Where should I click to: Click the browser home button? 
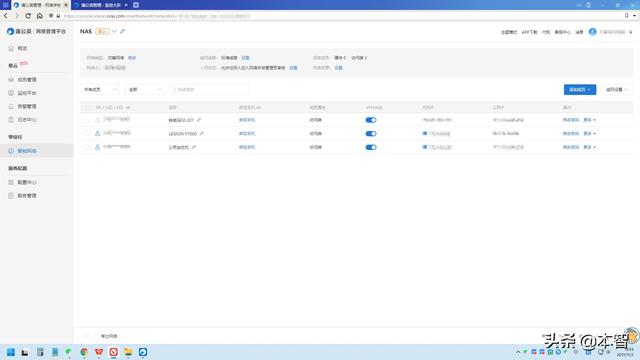point(40,16)
